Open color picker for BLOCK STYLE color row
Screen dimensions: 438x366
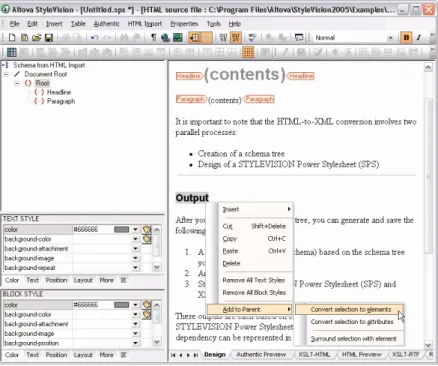click(x=147, y=305)
